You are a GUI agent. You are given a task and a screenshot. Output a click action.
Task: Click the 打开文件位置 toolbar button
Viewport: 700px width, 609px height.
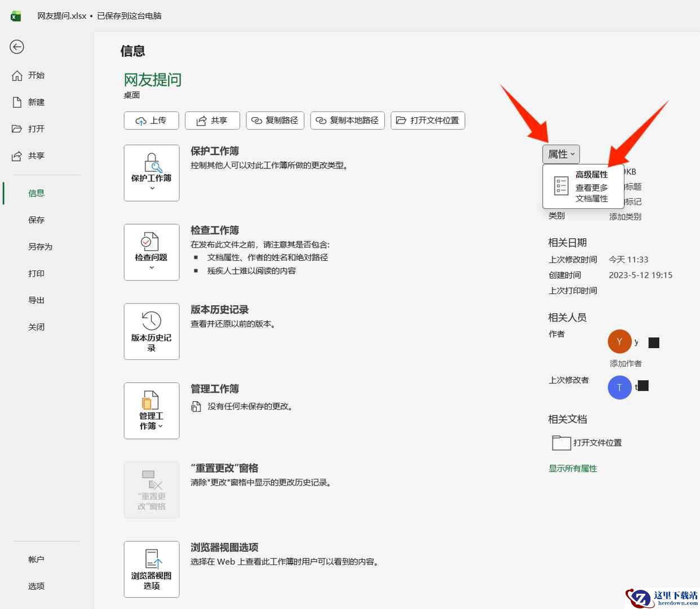point(427,121)
